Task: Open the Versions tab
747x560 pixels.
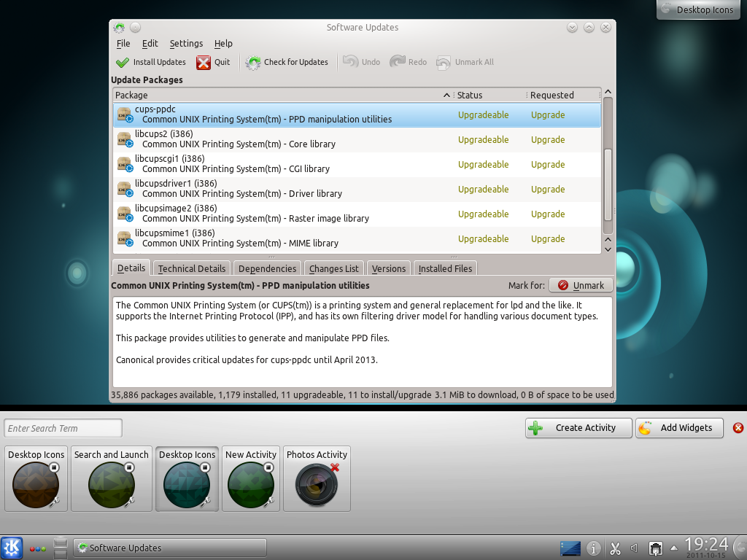Action: (388, 268)
